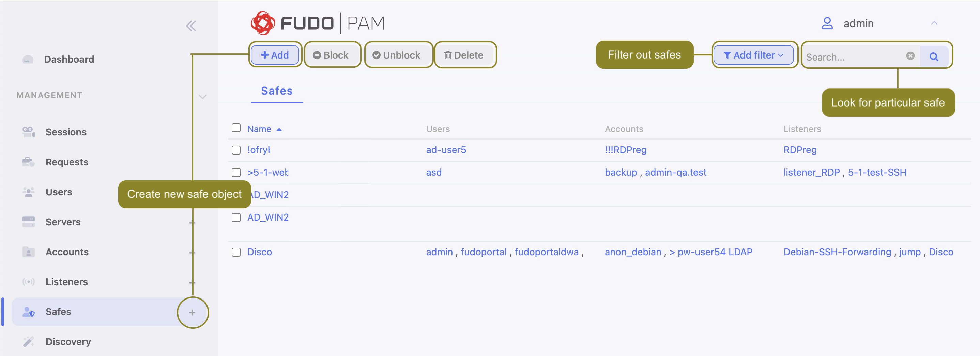Select the Requests icon in sidebar
The image size is (980, 356).
[x=28, y=162]
